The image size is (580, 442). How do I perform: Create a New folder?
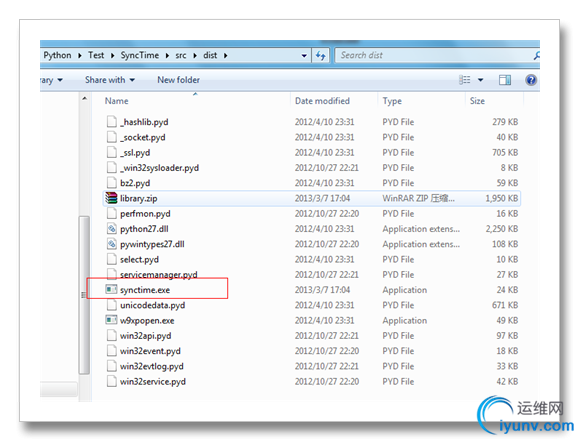(178, 80)
